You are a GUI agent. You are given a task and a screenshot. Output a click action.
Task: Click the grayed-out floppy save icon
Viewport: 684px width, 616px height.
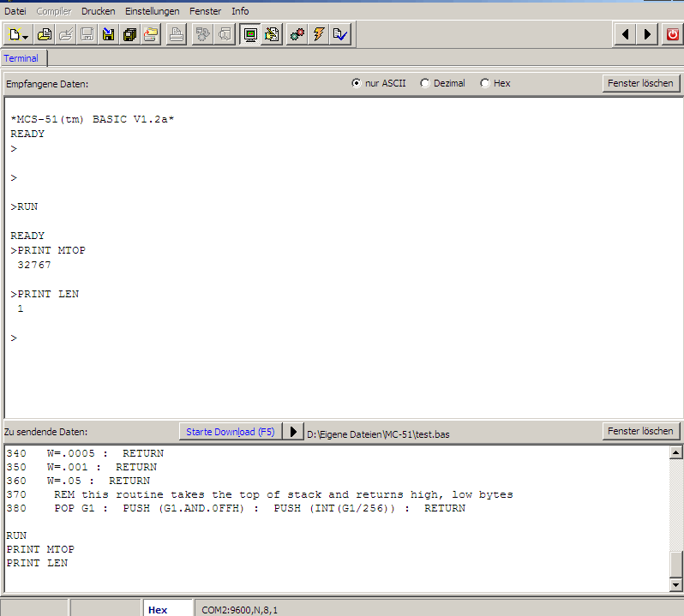87,34
